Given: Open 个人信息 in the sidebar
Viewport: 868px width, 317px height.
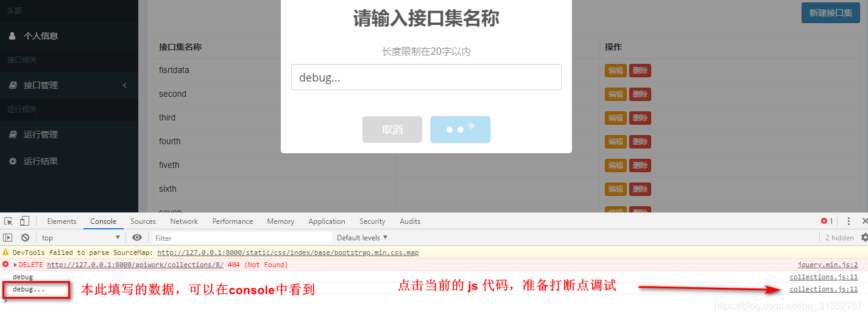Looking at the screenshot, I should (x=40, y=36).
